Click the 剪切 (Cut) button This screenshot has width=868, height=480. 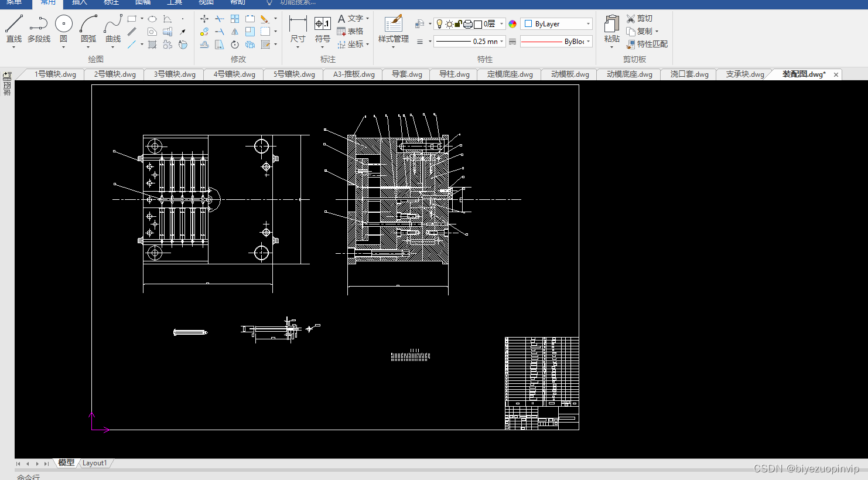point(640,19)
